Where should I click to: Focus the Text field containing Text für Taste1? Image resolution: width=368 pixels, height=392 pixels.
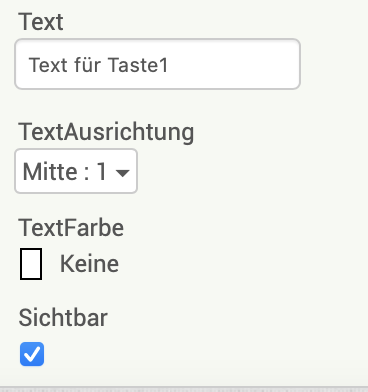click(x=158, y=64)
